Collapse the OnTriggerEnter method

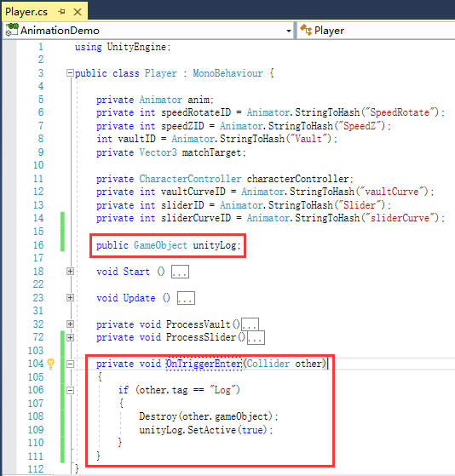pos(70,364)
